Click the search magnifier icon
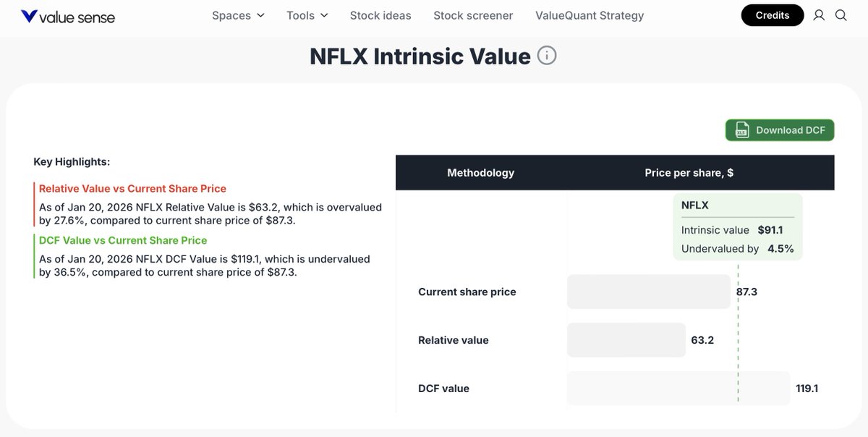 (x=841, y=15)
